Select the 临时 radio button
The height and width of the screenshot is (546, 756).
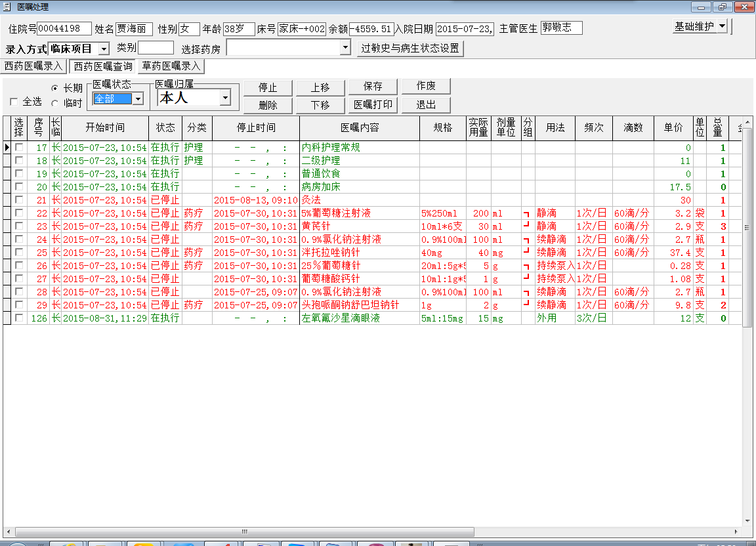54,103
